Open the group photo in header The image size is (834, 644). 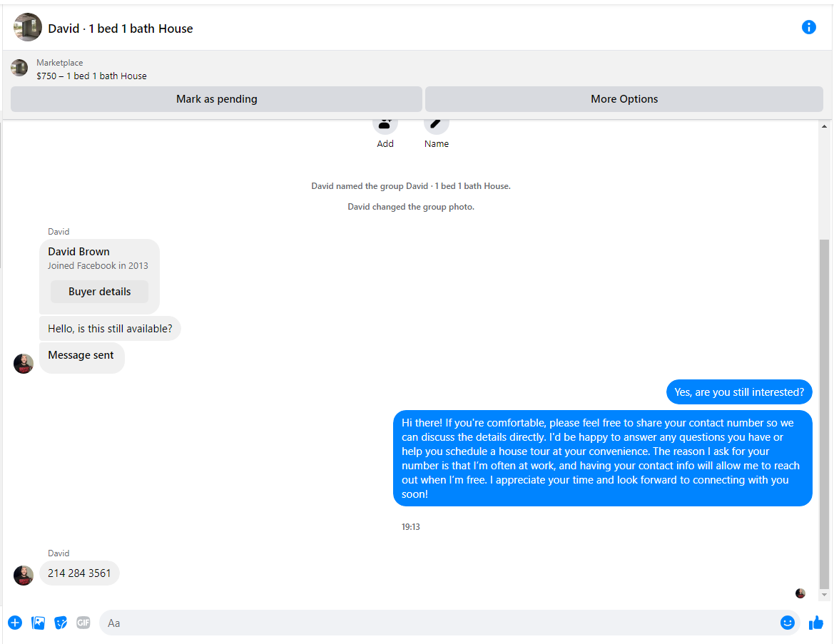[x=28, y=28]
